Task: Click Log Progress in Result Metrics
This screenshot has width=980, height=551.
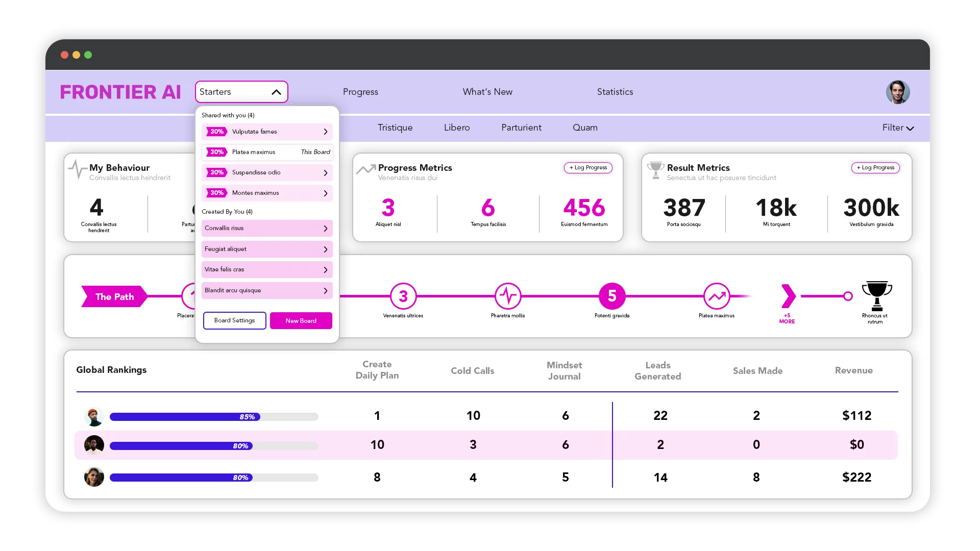Action: [x=875, y=168]
